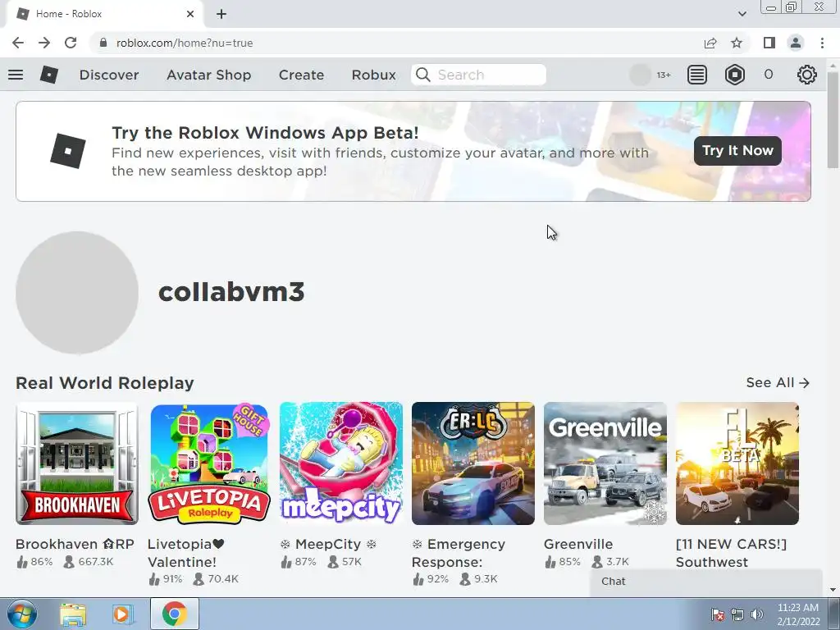Viewport: 840px width, 630px height.
Task: Click the share page icon
Action: point(710,43)
